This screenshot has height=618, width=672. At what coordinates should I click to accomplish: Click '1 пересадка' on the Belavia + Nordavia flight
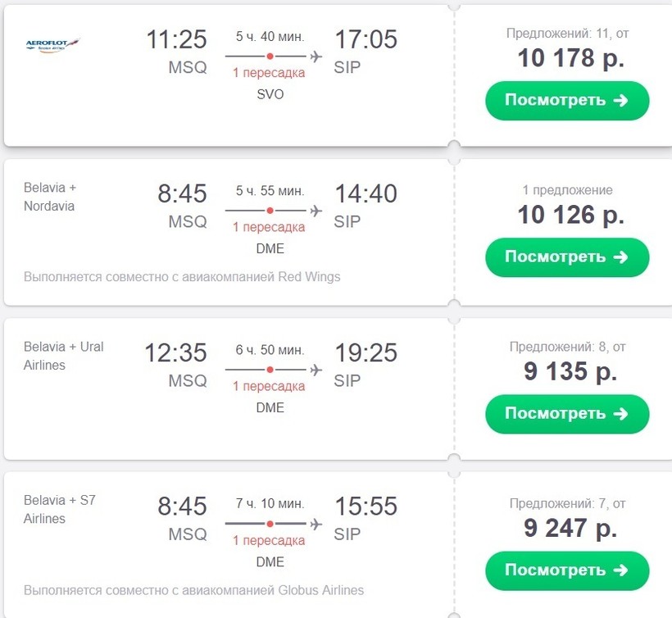click(x=269, y=228)
